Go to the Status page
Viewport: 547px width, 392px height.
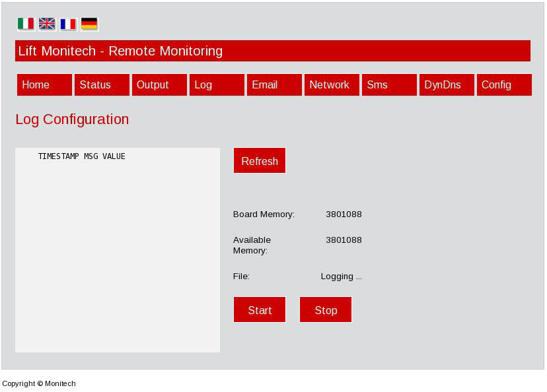pyautogui.click(x=102, y=84)
